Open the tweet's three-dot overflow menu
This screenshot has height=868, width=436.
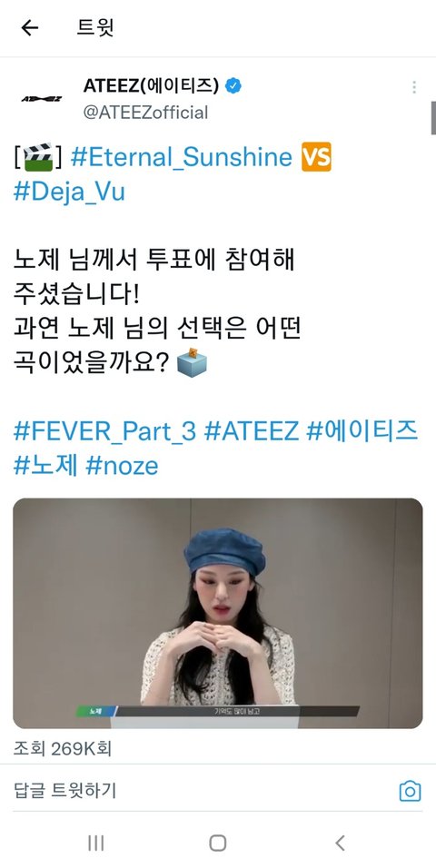coord(414,87)
